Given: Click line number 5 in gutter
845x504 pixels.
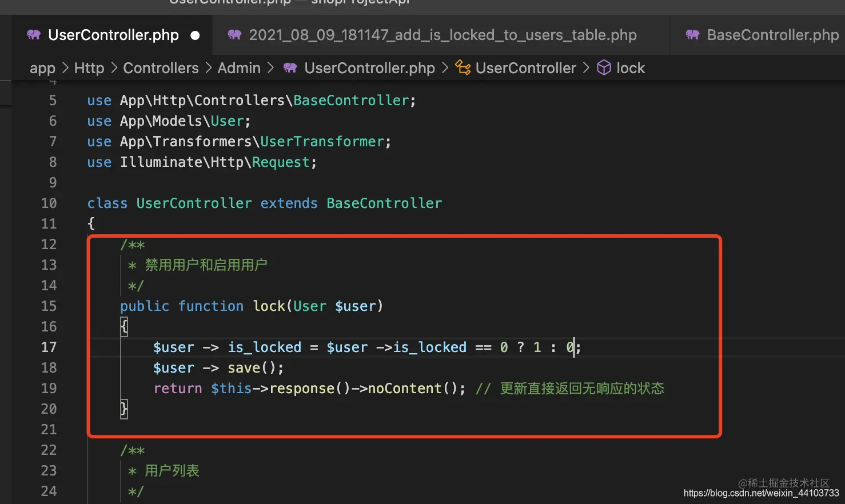Looking at the screenshot, I should (53, 101).
